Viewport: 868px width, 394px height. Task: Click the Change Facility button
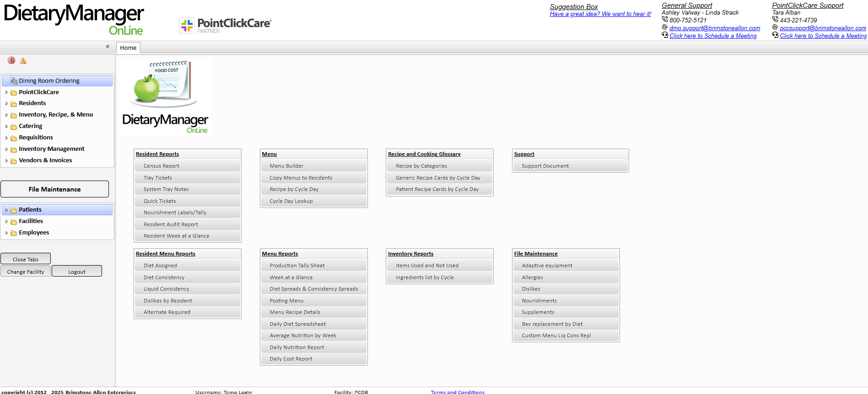tap(26, 272)
